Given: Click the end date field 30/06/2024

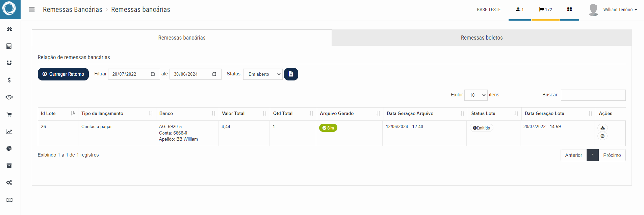Looking at the screenshot, I should [x=195, y=74].
